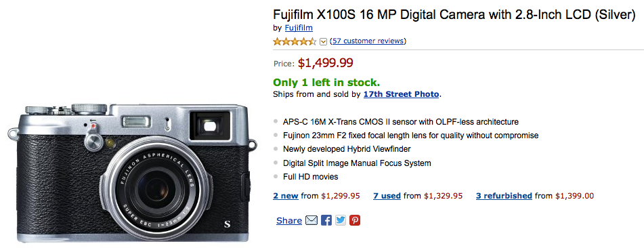644x248 pixels.
Task: Click the $1,299.95 new offer price
Action: tap(341, 196)
